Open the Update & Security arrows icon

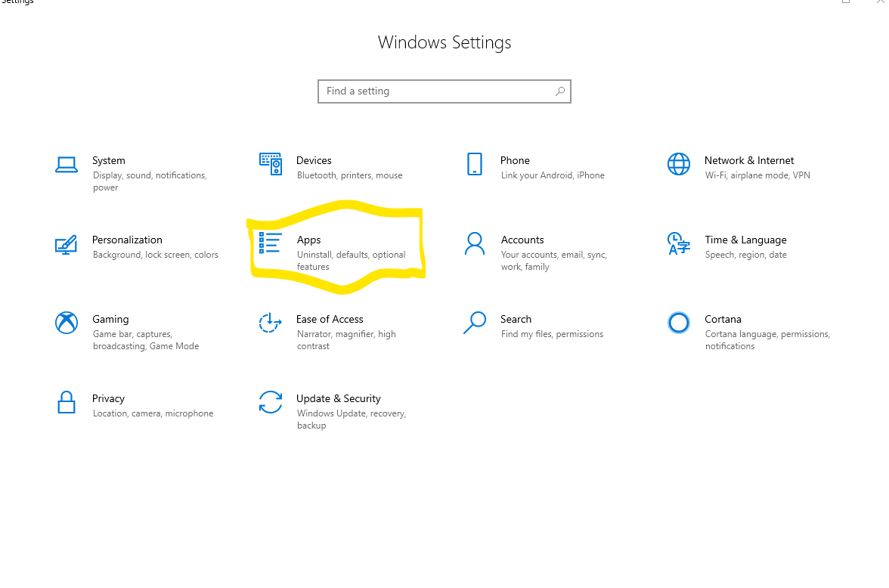[x=271, y=402]
